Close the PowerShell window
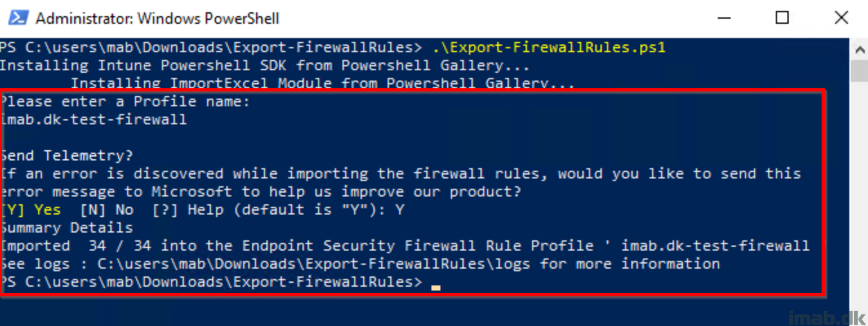Viewport: 868px width, 326px height. (x=841, y=18)
